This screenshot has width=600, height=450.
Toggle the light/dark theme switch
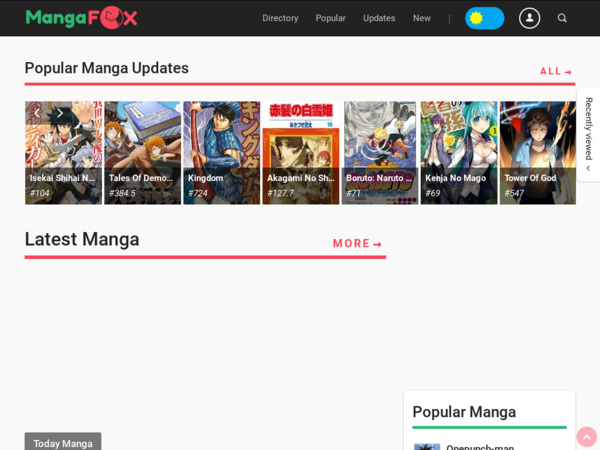click(484, 18)
